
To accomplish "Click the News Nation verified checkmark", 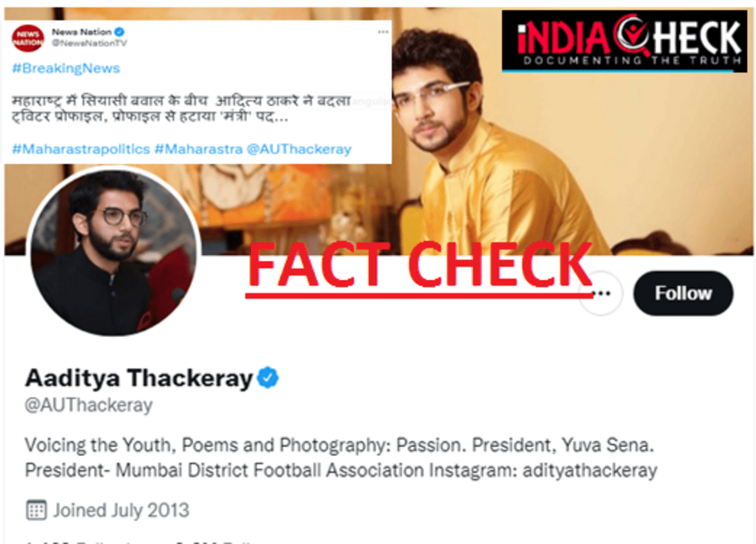I will (120, 31).
